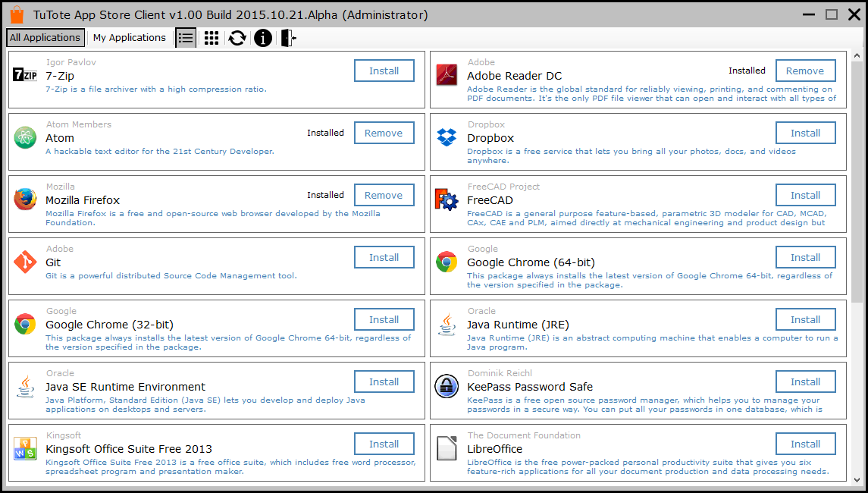The image size is (868, 493).
Task: Refresh the application list
Action: pos(237,38)
